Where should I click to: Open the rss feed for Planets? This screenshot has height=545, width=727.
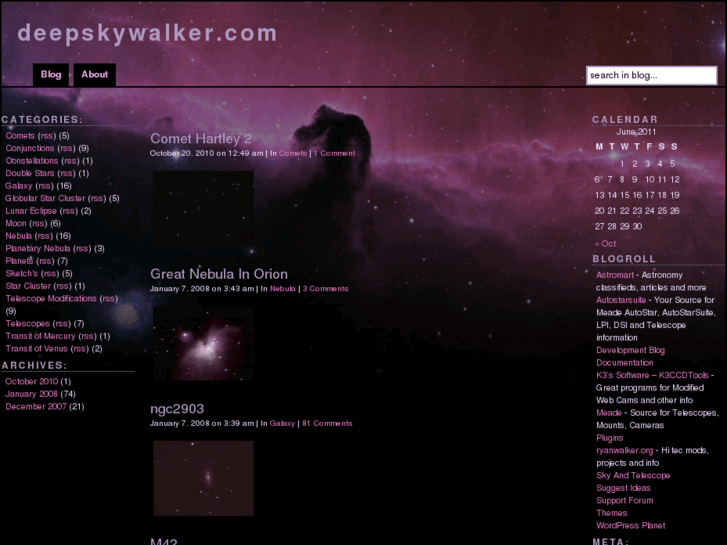coord(45,261)
